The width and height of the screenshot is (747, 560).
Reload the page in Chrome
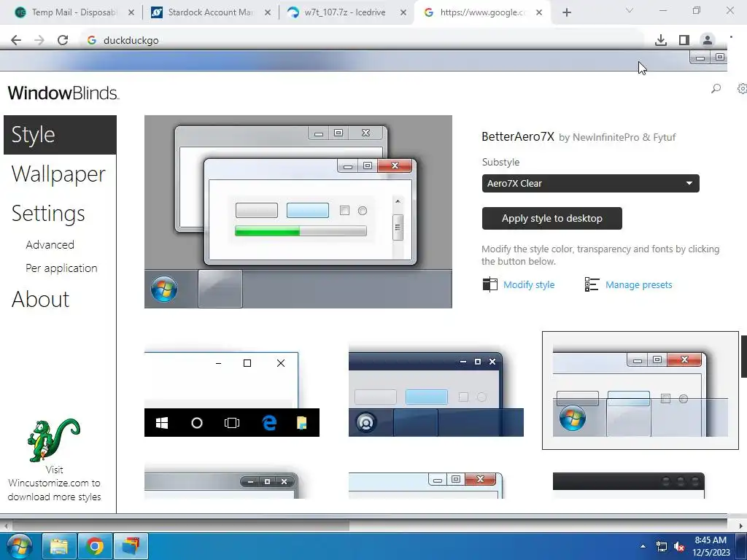(63, 40)
